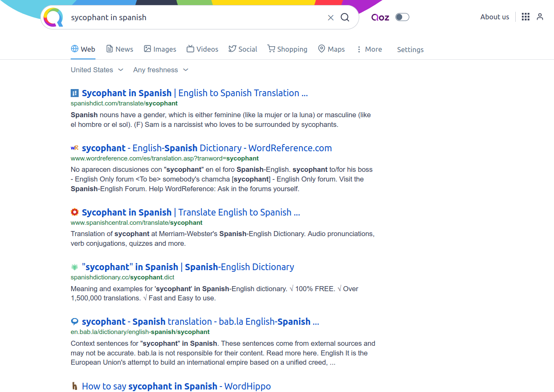Open WordHippo How to say sycophant result
The height and width of the screenshot is (392, 554).
(176, 386)
